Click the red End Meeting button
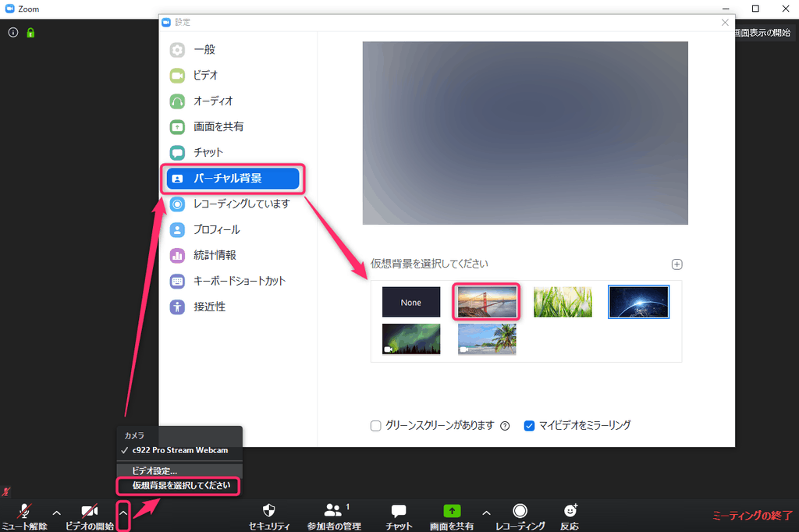 tap(752, 516)
